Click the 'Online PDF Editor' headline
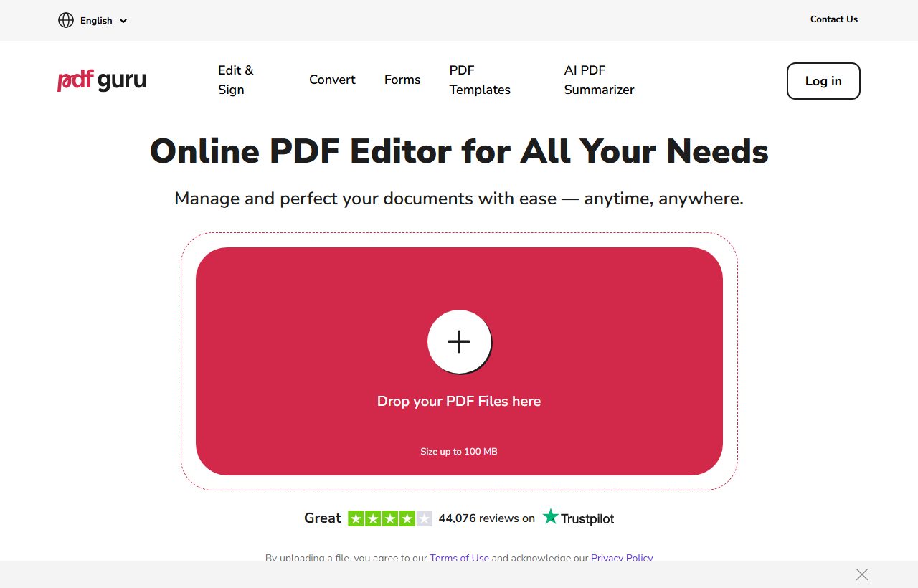 pyautogui.click(x=459, y=151)
